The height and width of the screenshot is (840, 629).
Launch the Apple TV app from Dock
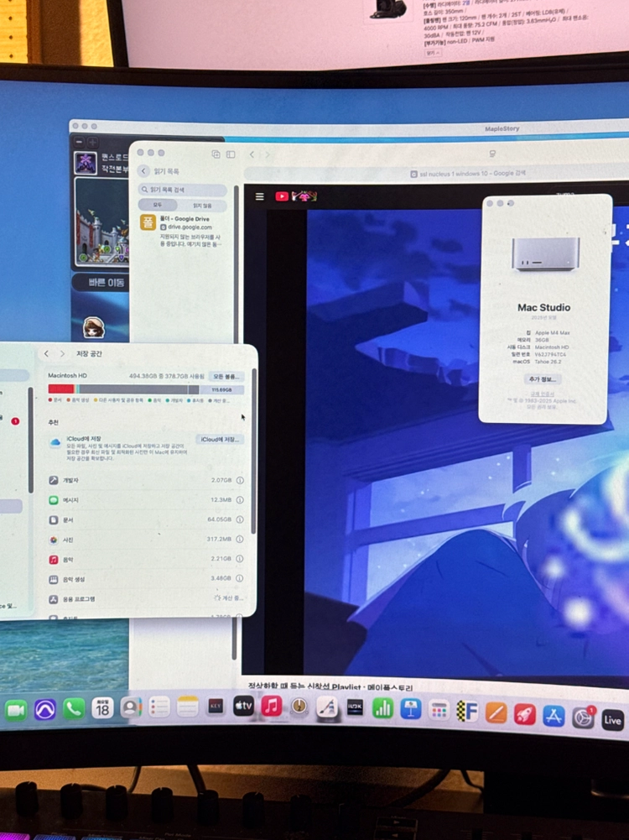point(243,706)
